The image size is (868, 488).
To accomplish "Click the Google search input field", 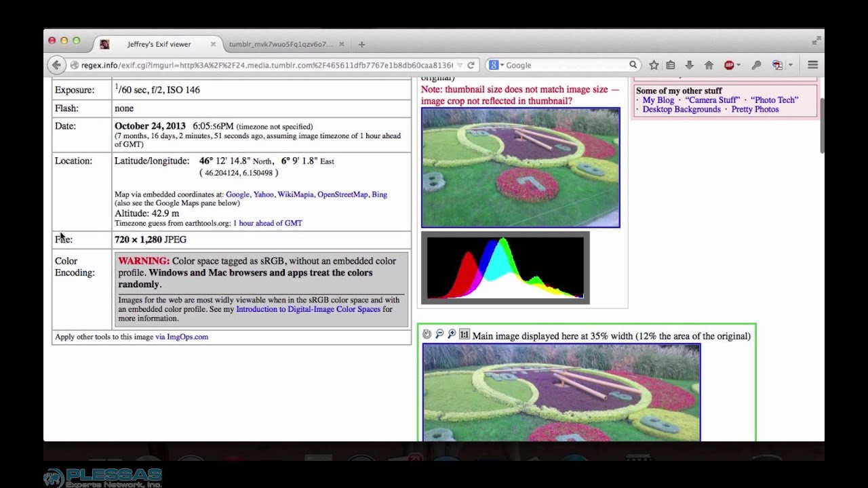I will [566, 65].
